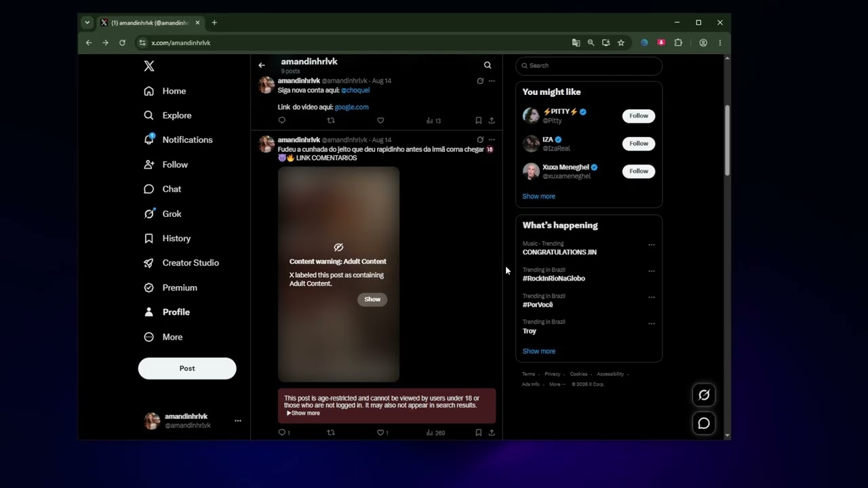Follow the IZA account
Image resolution: width=868 pixels, height=488 pixels.
pos(639,144)
